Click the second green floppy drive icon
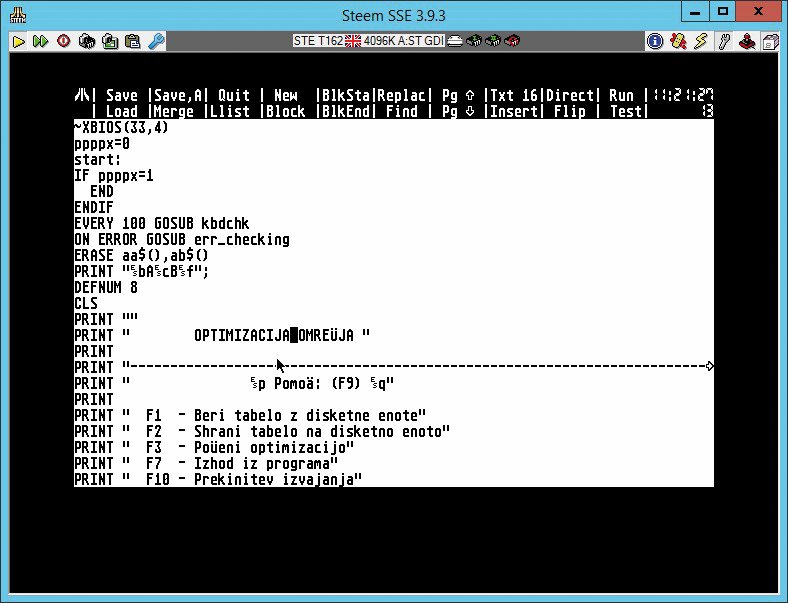This screenshot has height=603, width=788. pos(493,41)
